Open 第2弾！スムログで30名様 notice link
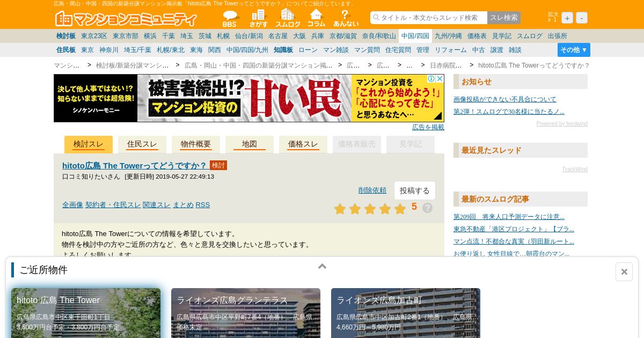 coord(509,112)
